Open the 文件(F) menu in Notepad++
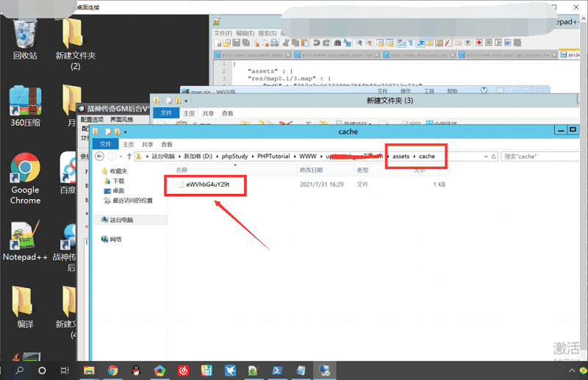Image resolution: width=588 pixels, height=380 pixels. tap(223, 33)
